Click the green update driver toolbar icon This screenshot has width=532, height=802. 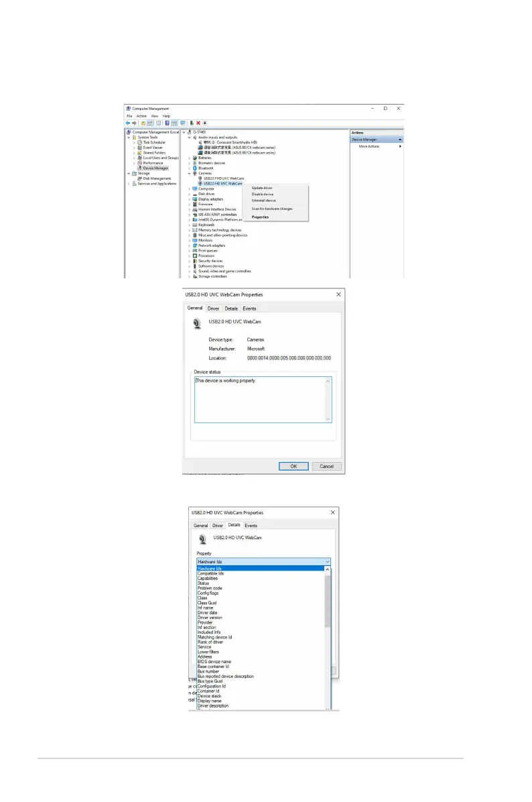(x=192, y=123)
